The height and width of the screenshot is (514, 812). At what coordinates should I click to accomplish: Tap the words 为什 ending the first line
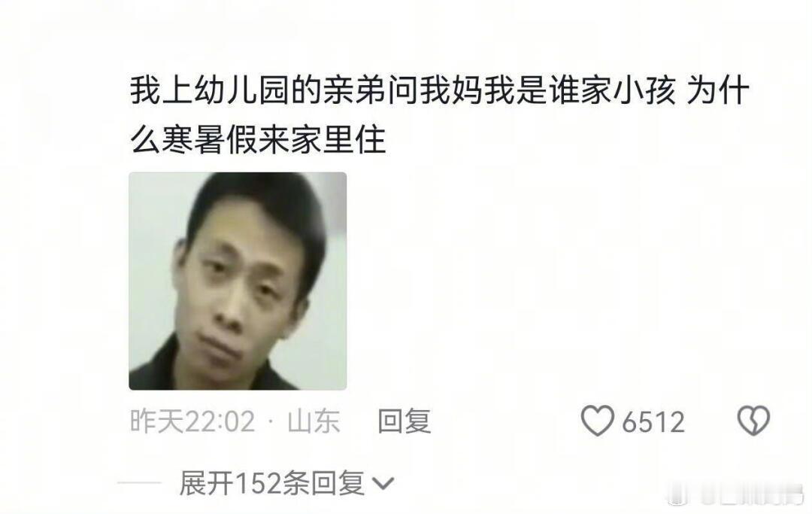coord(718,91)
